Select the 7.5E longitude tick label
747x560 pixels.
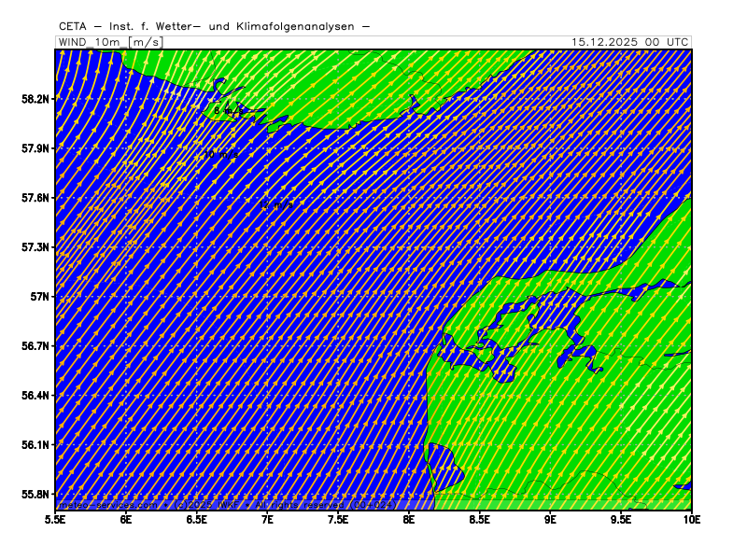[338, 518]
